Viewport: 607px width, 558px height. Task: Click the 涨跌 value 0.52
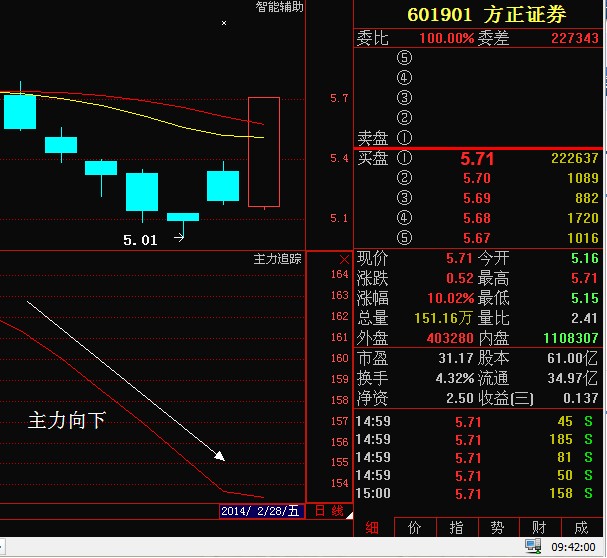tap(459, 278)
